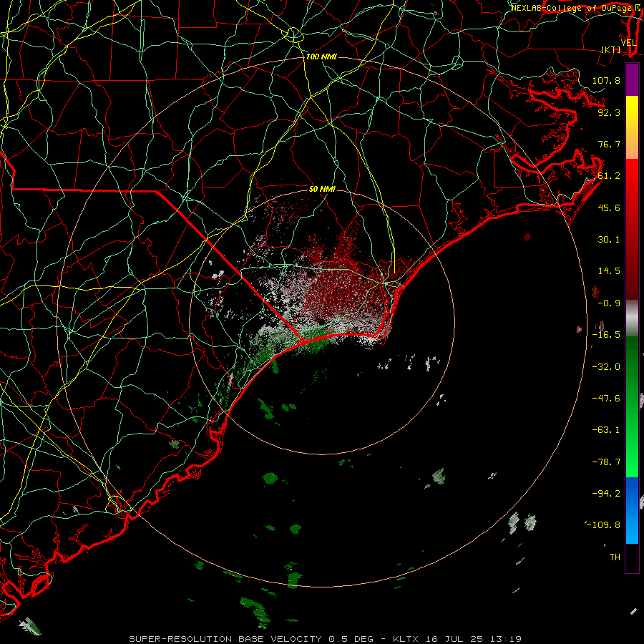Select the -32.0 velocity scale value
The height and width of the screenshot is (644, 644).
(606, 367)
